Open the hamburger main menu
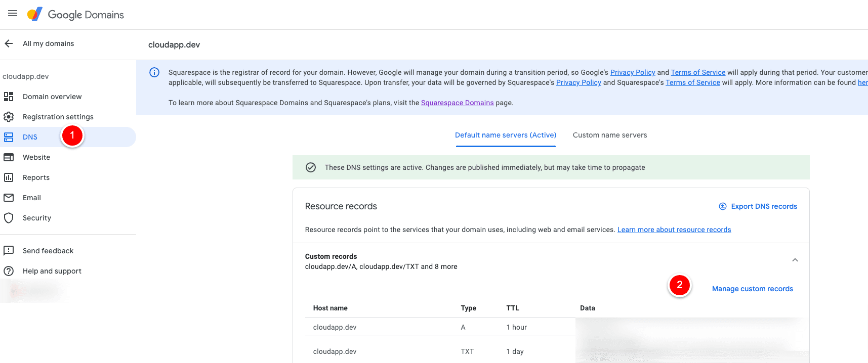 click(13, 14)
